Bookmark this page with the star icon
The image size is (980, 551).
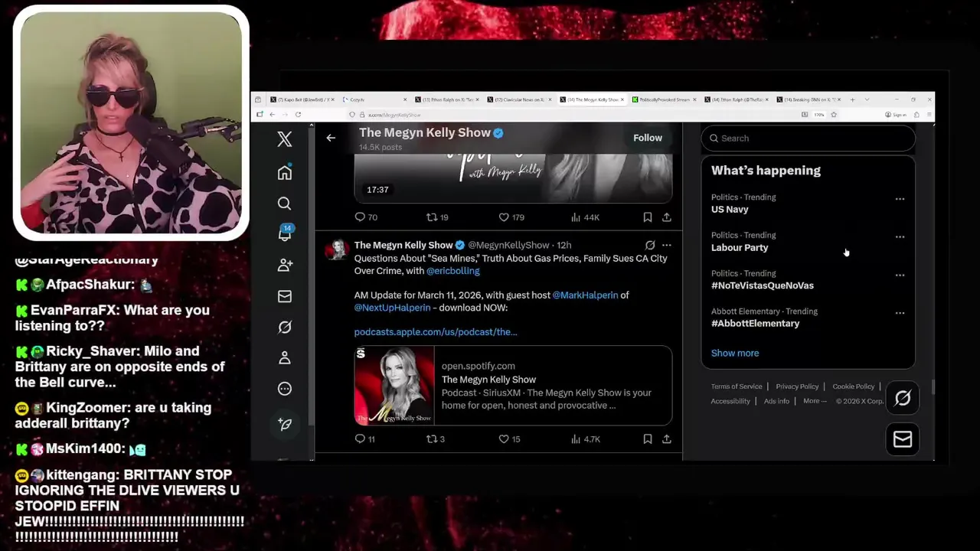tap(834, 115)
